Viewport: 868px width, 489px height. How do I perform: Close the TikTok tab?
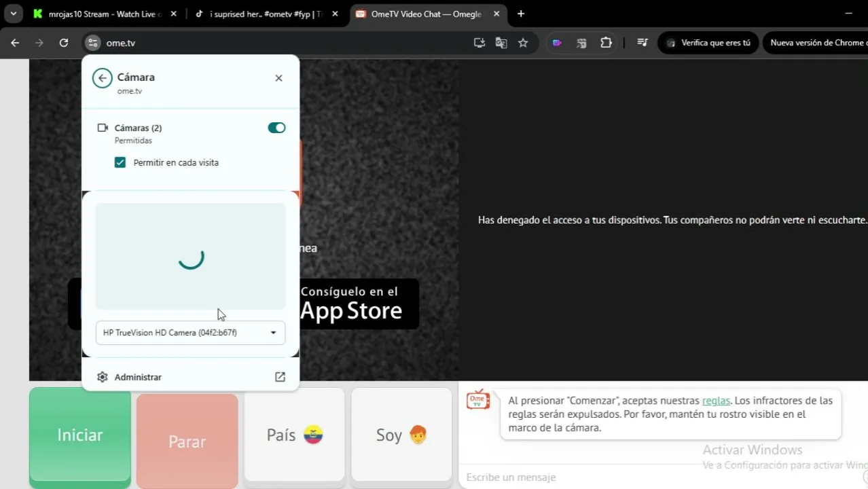click(x=335, y=14)
